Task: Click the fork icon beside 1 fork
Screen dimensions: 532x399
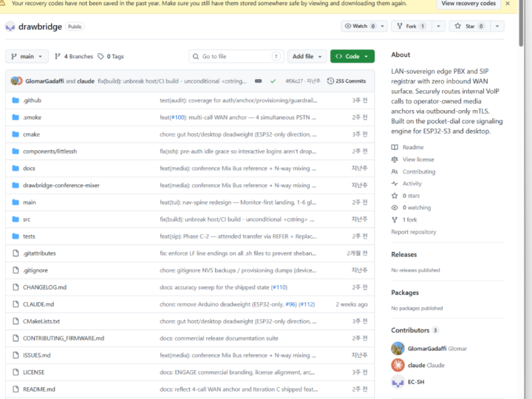Action: coord(395,220)
